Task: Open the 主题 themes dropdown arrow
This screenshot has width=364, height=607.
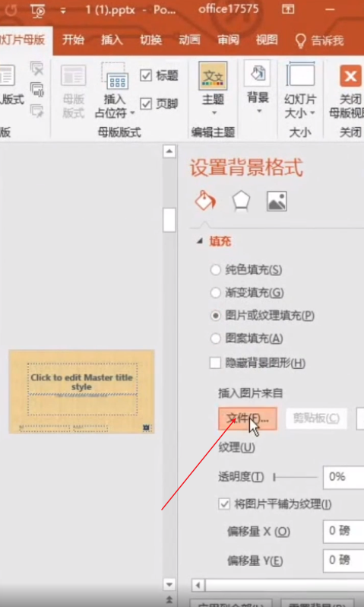Action: (213, 113)
